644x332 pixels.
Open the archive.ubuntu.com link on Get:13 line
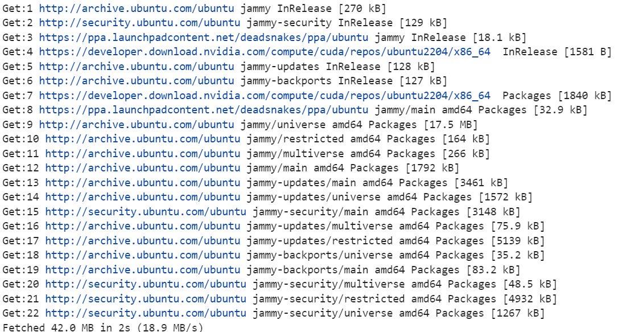coord(143,182)
